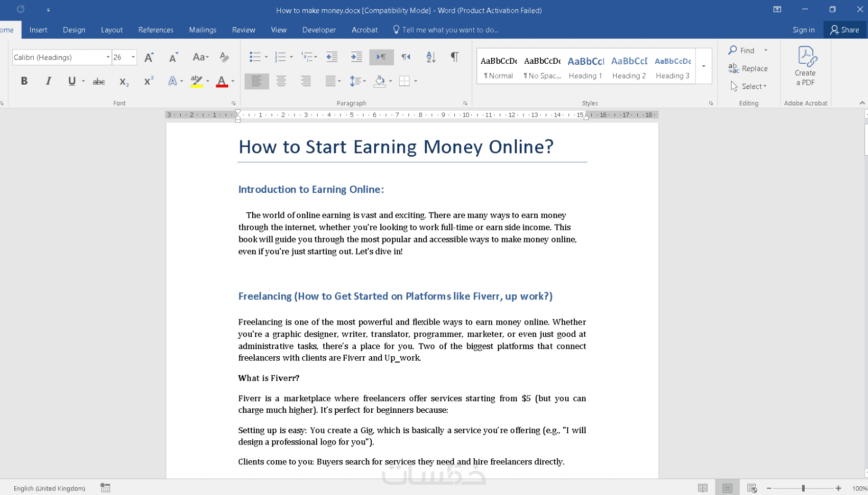This screenshot has width=868, height=495.
Task: Click the Share button
Action: click(845, 30)
